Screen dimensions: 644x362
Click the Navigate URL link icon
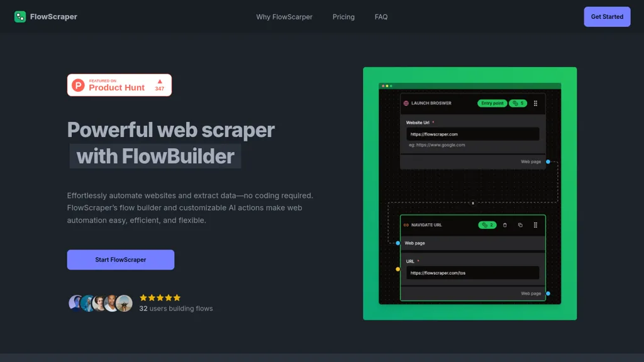point(406,225)
